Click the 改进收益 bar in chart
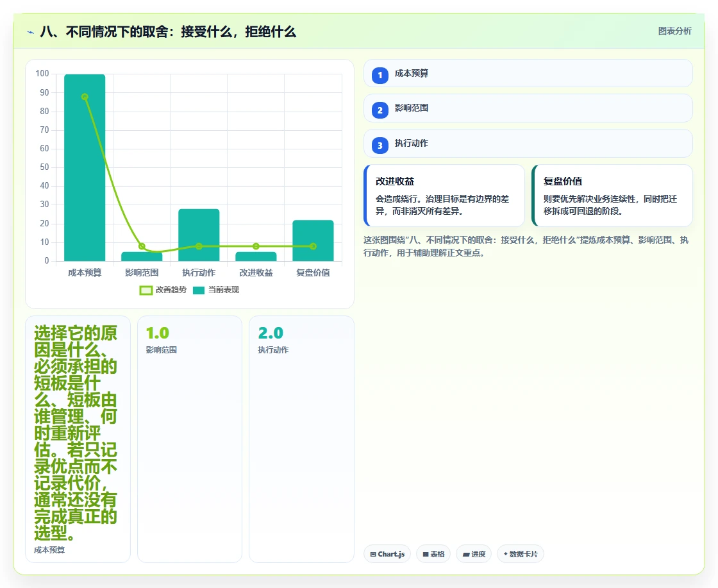The height and width of the screenshot is (588, 718). [256, 256]
